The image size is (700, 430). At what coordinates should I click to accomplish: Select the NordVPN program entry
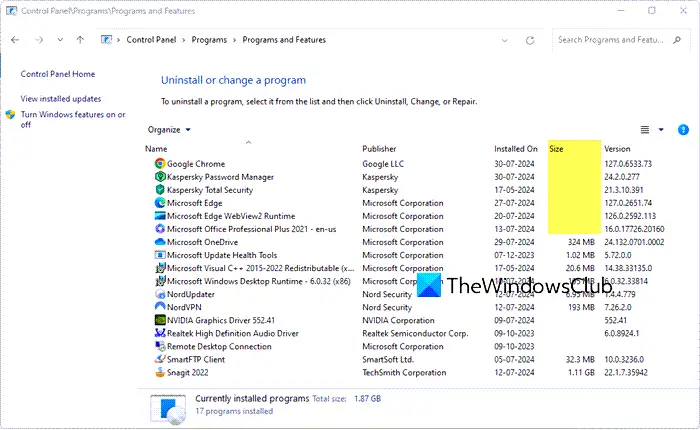coord(184,307)
